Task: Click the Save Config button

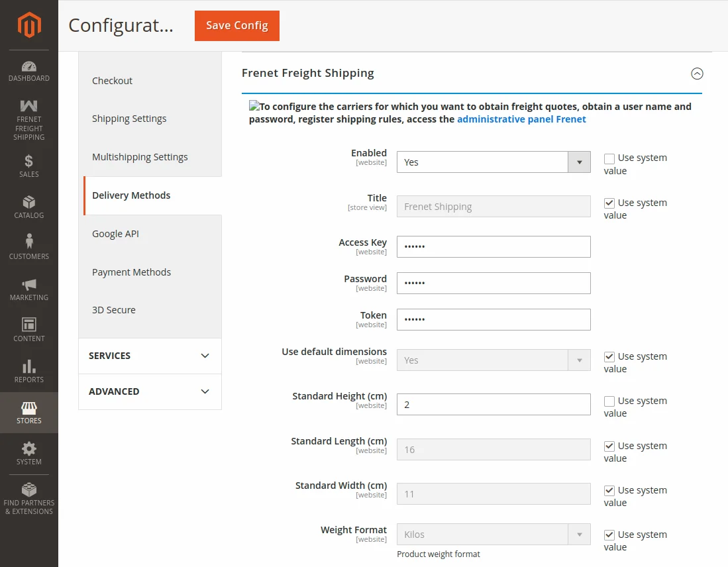Action: 236,26
